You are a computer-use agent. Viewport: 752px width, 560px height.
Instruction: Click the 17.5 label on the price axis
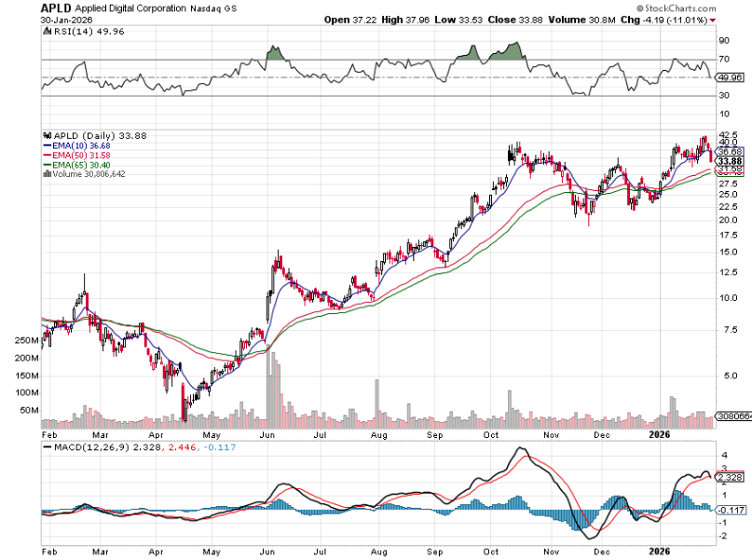(728, 235)
